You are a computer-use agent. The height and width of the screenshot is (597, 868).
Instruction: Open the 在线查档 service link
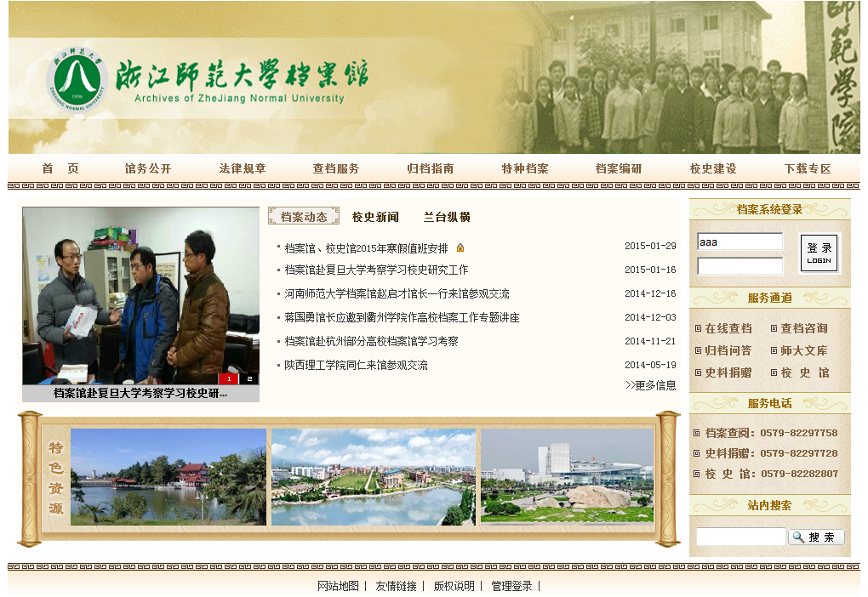click(728, 328)
